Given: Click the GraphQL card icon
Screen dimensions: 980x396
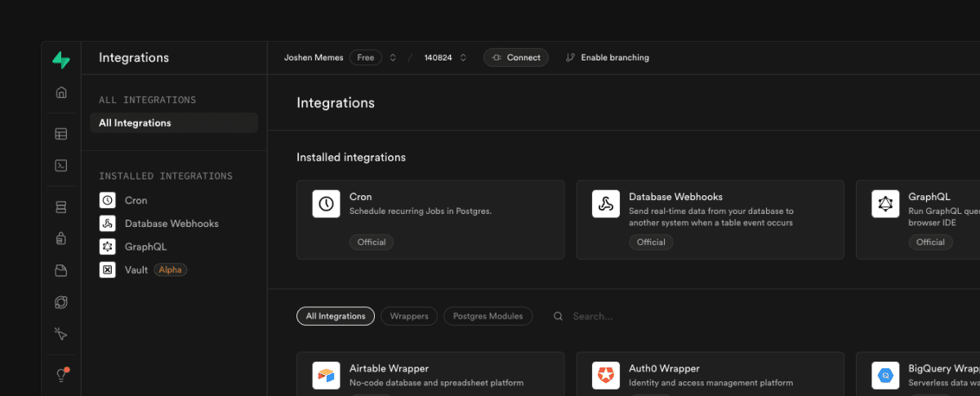Looking at the screenshot, I should click(x=885, y=203).
